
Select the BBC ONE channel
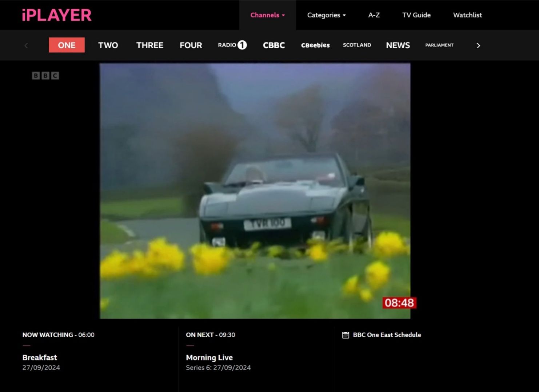pyautogui.click(x=67, y=45)
